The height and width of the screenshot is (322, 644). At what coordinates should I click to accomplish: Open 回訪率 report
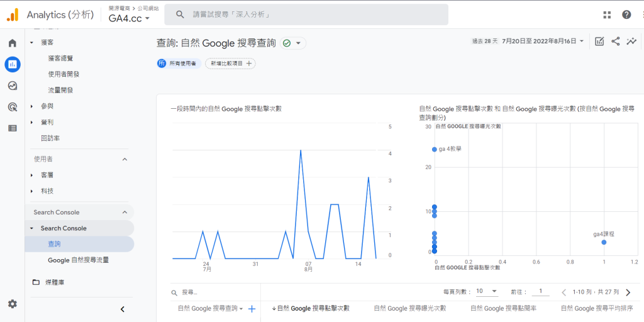tap(50, 138)
